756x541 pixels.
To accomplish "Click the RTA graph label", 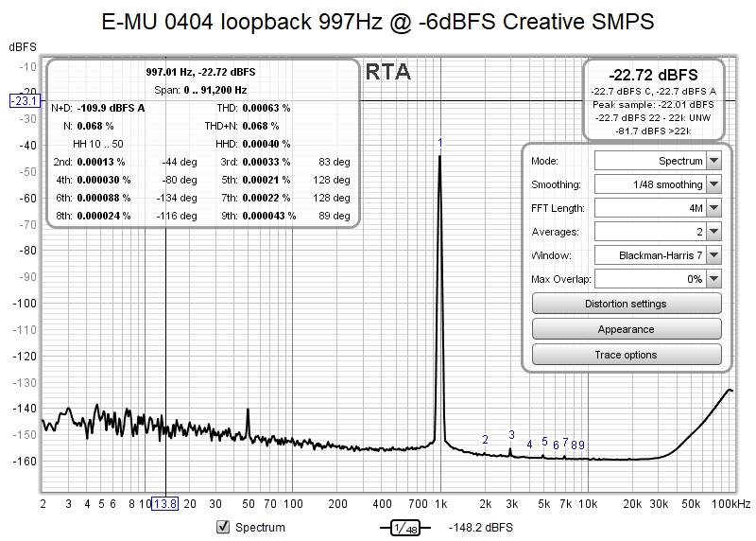I will 388,72.
